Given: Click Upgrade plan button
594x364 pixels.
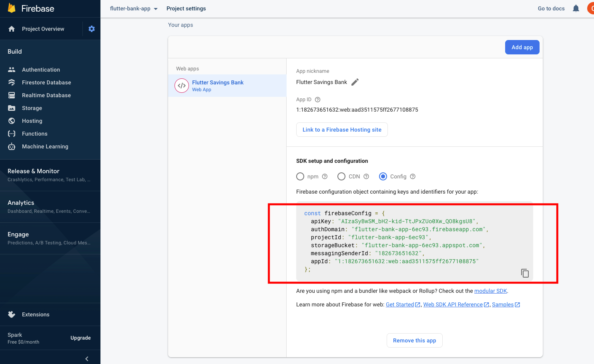Looking at the screenshot, I should point(80,338).
